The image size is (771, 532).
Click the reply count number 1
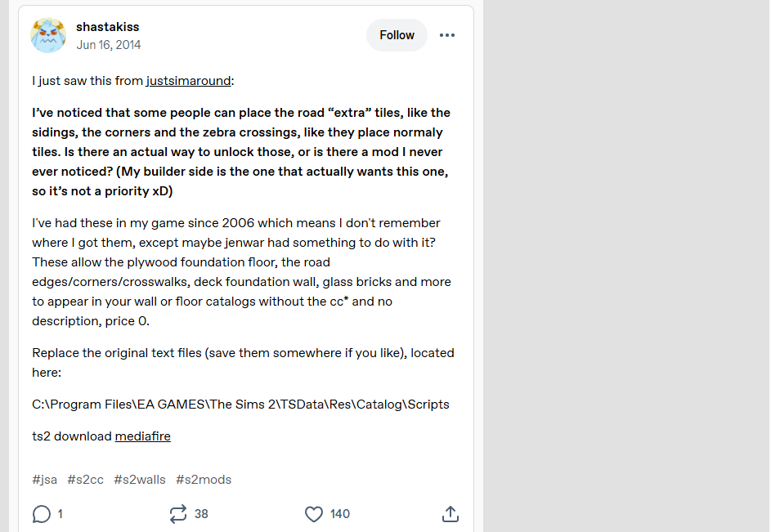[x=61, y=514]
